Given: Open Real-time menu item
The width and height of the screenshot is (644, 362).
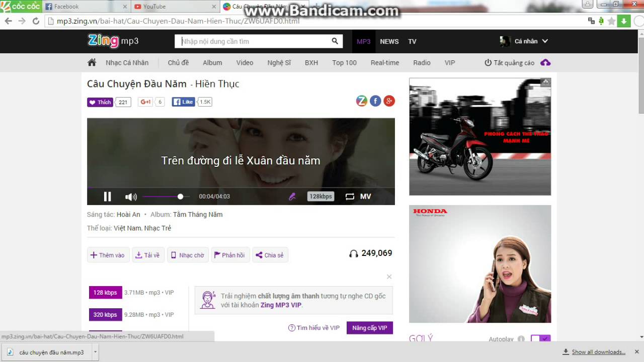Looking at the screenshot, I should tap(385, 63).
